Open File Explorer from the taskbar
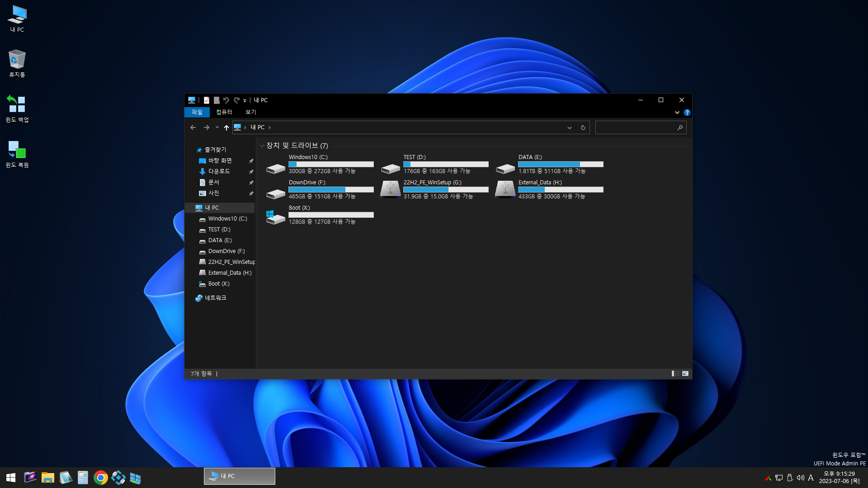This screenshot has height=488, width=868. [48, 478]
